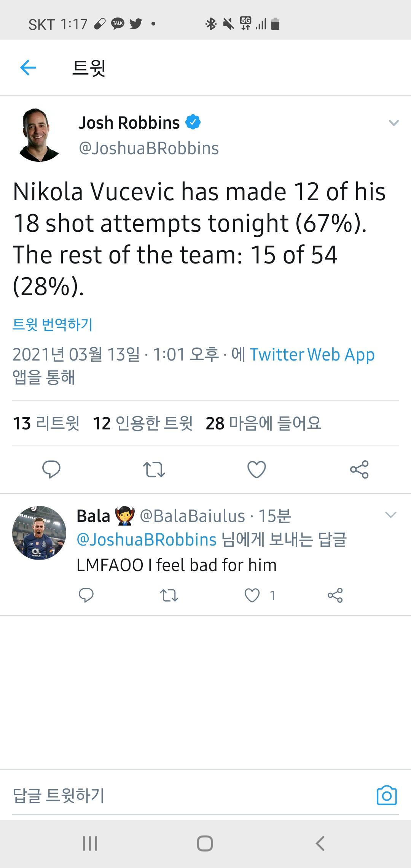Tap 트윗 번역하기 translate link
The width and height of the screenshot is (411, 868).
[53, 324]
